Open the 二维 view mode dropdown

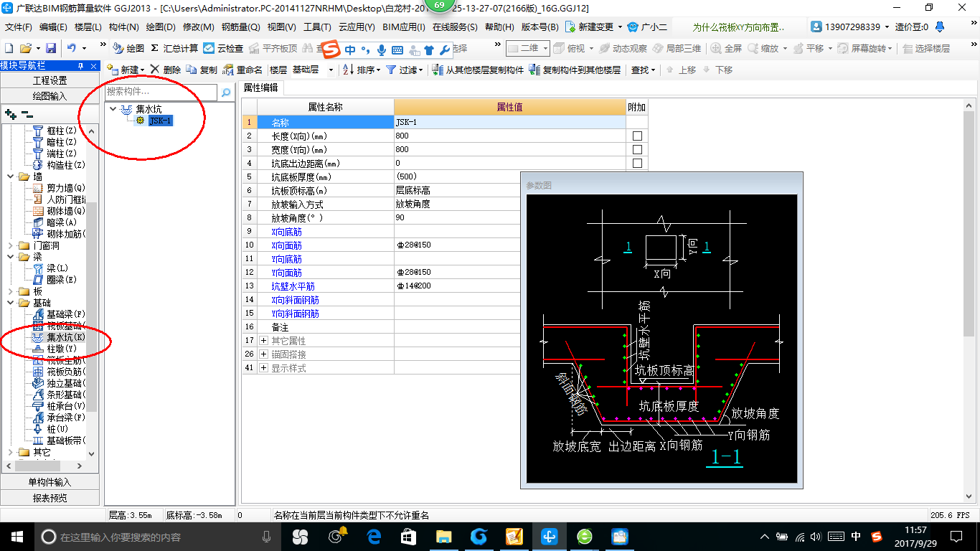pyautogui.click(x=528, y=48)
